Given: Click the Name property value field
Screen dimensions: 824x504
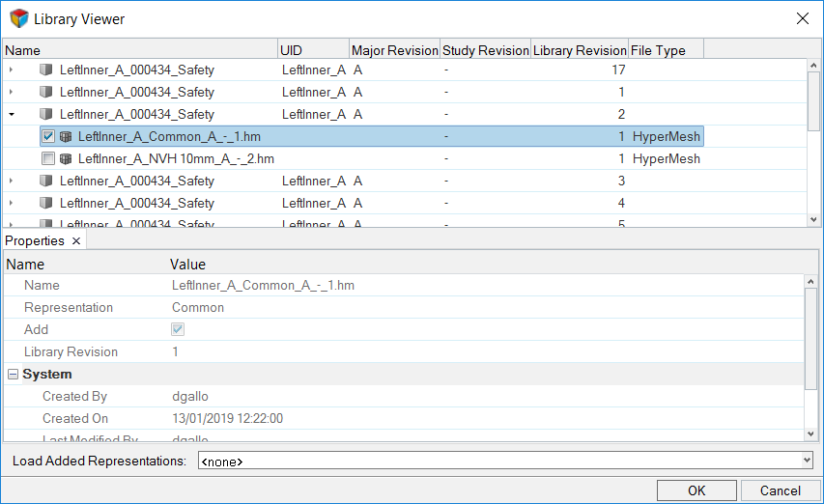Looking at the screenshot, I should click(x=263, y=285).
